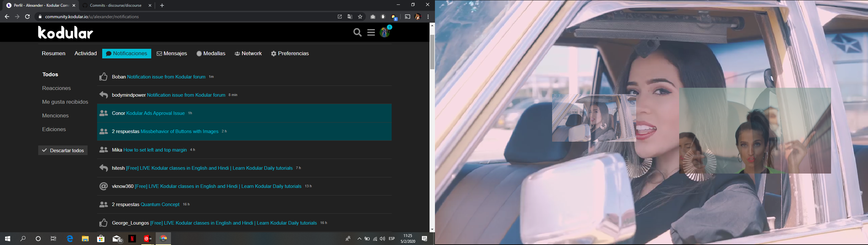The image size is (868, 245).
Task: Open Netflix from the taskbar
Action: 132,239
